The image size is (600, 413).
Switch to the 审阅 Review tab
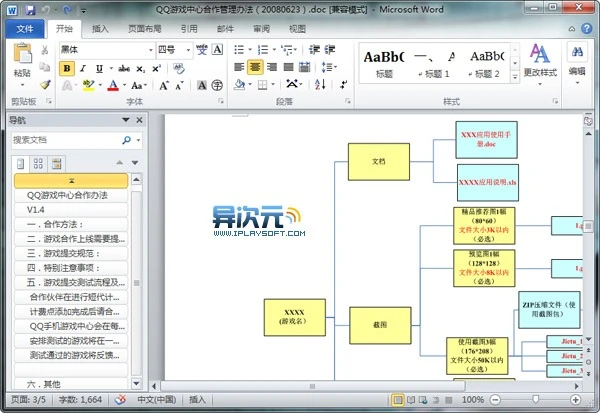(261, 29)
